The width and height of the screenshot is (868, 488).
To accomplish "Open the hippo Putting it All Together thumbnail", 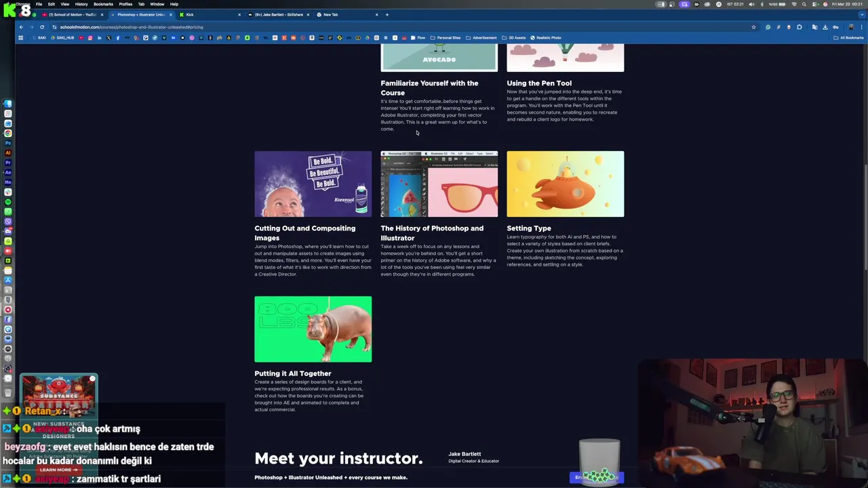I will tap(313, 329).
